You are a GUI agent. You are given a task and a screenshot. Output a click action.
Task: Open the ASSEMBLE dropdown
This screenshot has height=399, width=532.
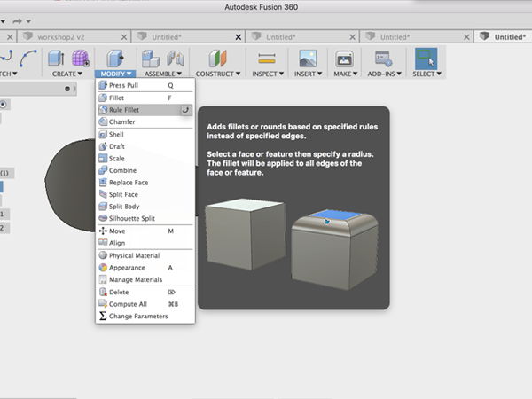coord(163,74)
